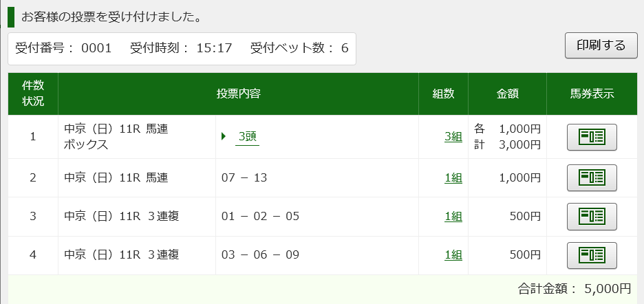
Task: Click the 投票内容 column header
Action: pos(238,94)
